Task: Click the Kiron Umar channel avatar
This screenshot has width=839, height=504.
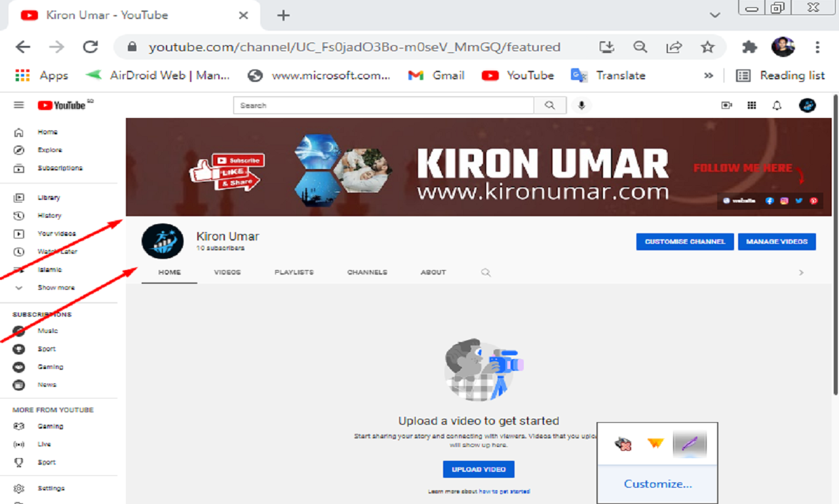Action: coord(163,241)
